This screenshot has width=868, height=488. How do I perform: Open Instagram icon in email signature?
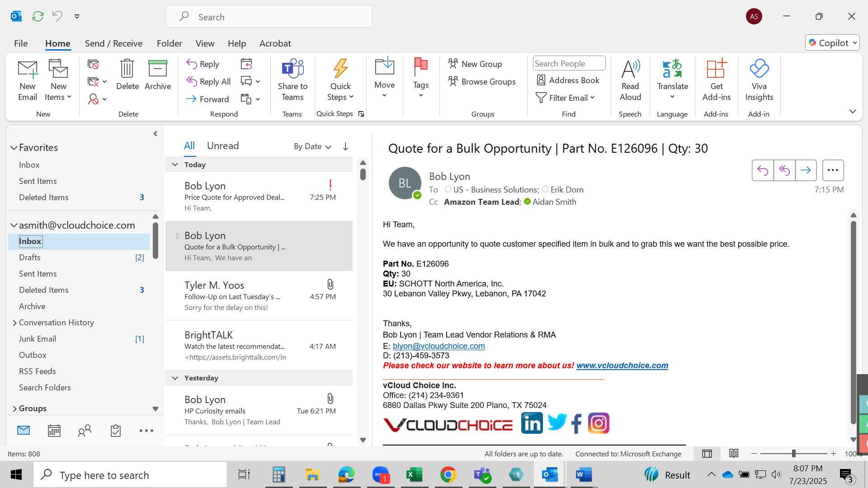click(x=599, y=423)
